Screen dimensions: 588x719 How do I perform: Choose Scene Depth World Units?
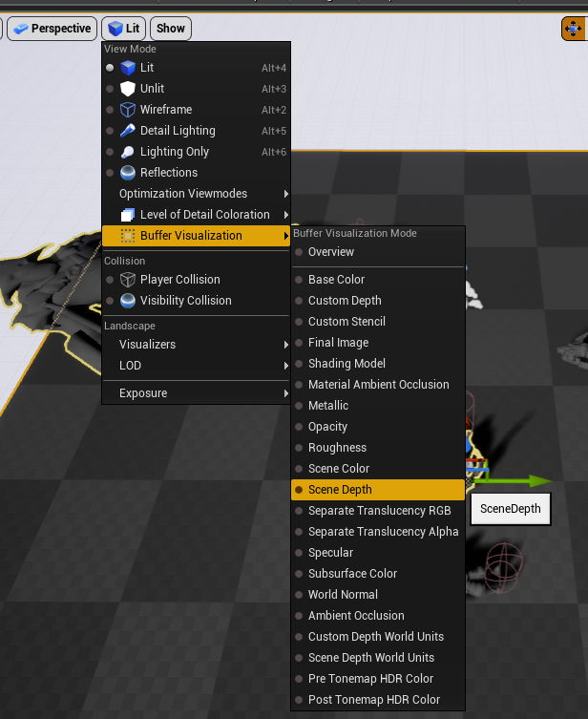(378, 658)
